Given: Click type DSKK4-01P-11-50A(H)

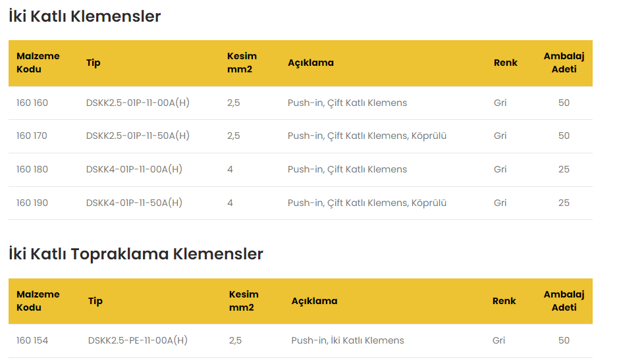Looking at the screenshot, I should [x=134, y=203].
